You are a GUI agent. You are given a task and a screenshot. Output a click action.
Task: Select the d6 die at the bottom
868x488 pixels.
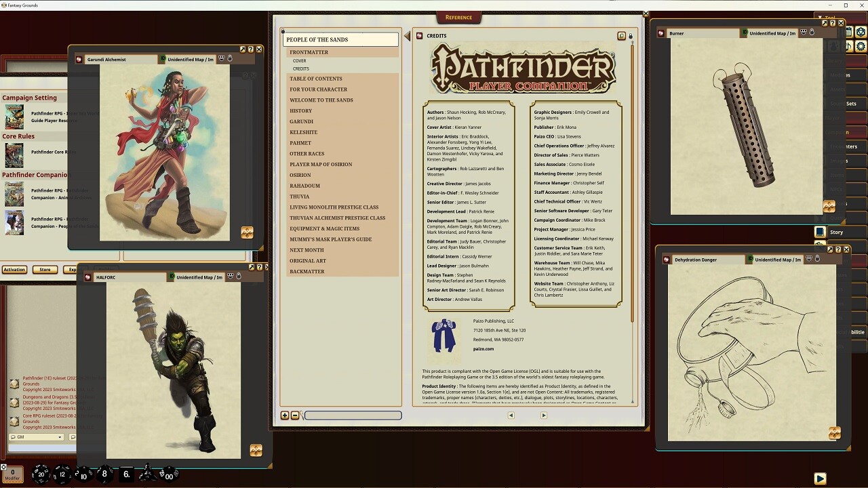(x=126, y=474)
